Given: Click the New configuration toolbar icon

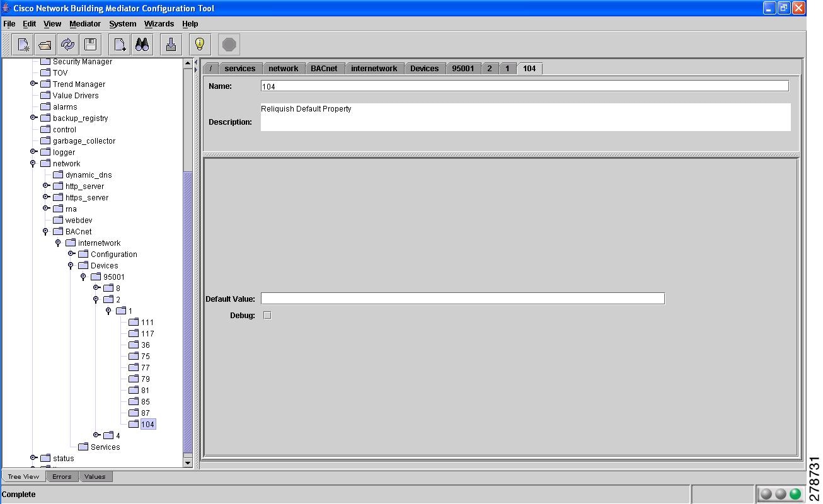Looking at the screenshot, I should (x=23, y=44).
